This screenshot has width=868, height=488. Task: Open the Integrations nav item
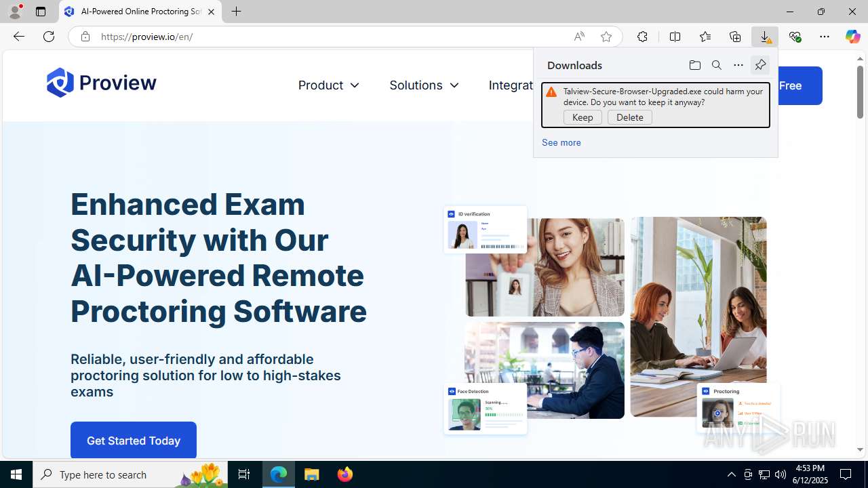coord(511,85)
